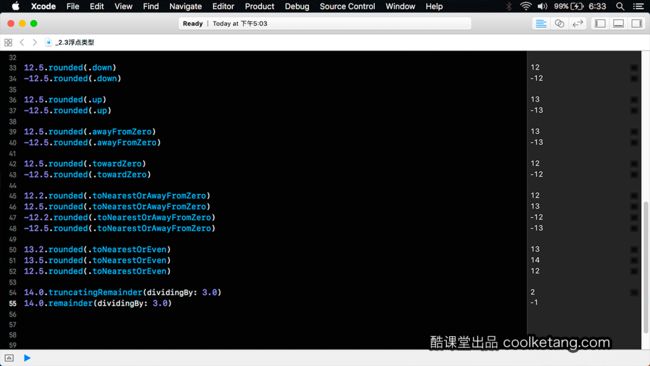Click Quick Look for line 50 result
650x366 pixels.
[634, 249]
